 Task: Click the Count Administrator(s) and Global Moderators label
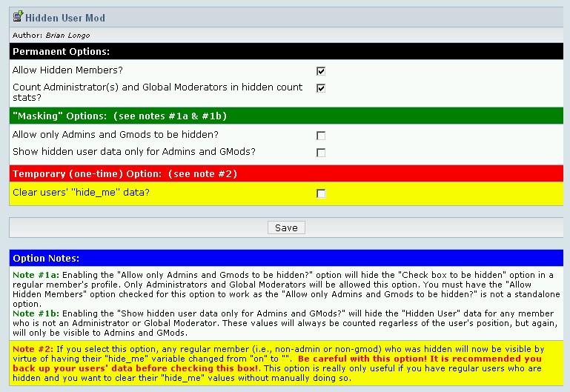[157, 93]
